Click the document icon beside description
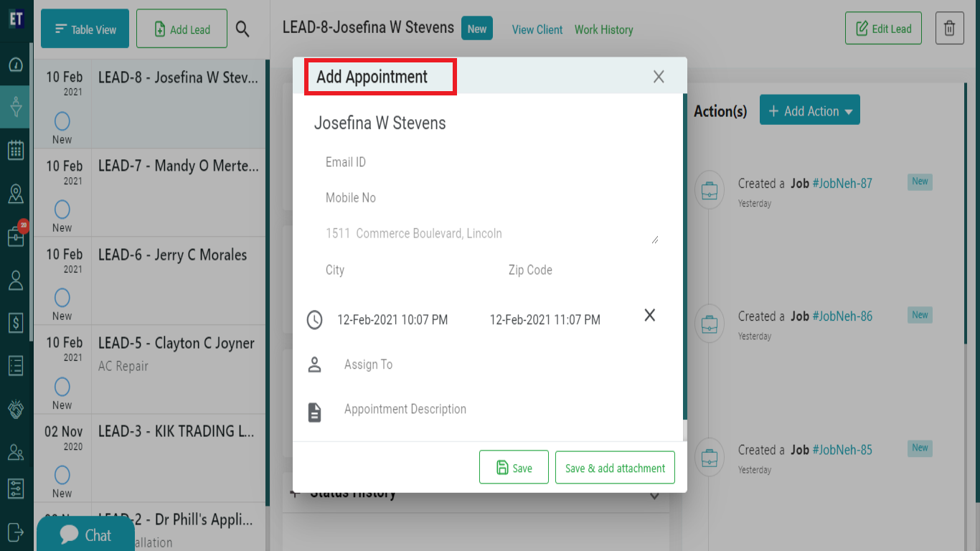Screen dimensions: 980x551 pos(314,412)
